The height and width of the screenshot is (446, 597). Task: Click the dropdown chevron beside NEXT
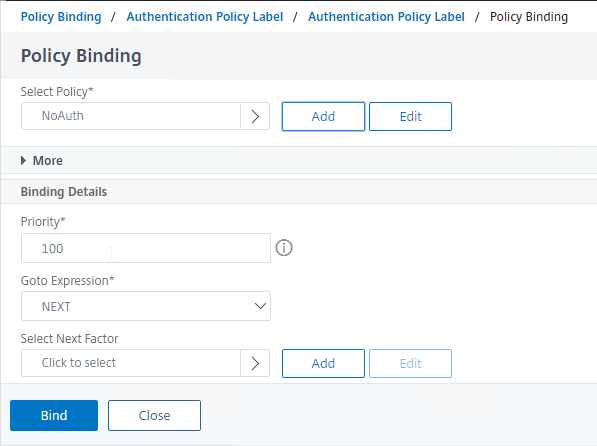tap(260, 306)
